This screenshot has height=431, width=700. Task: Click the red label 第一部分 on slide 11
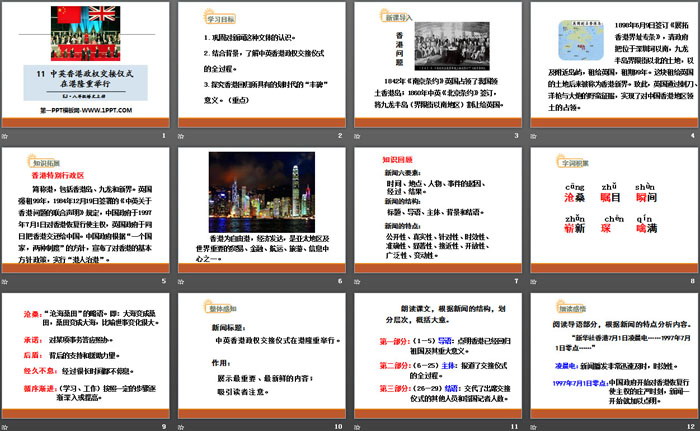tap(395, 342)
